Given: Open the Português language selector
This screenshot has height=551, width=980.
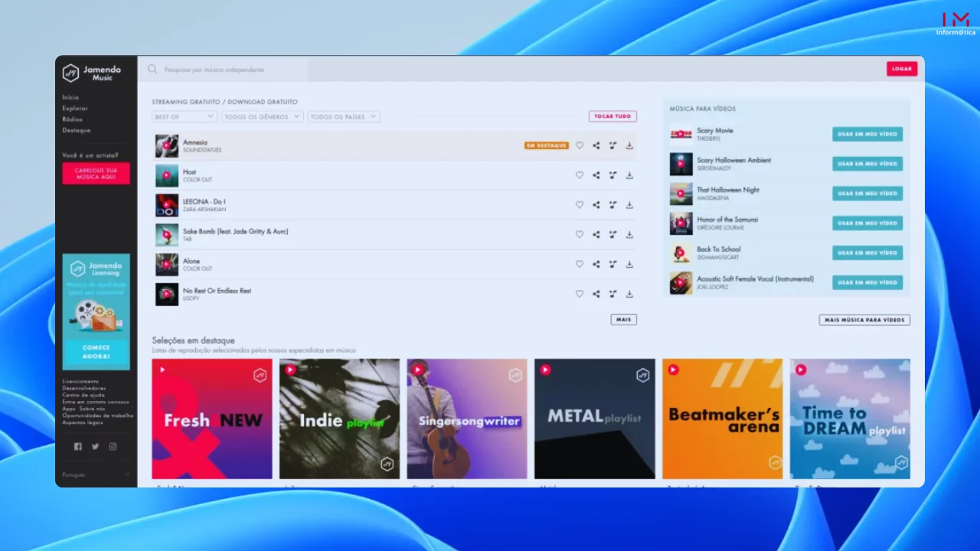Looking at the screenshot, I should coord(96,474).
